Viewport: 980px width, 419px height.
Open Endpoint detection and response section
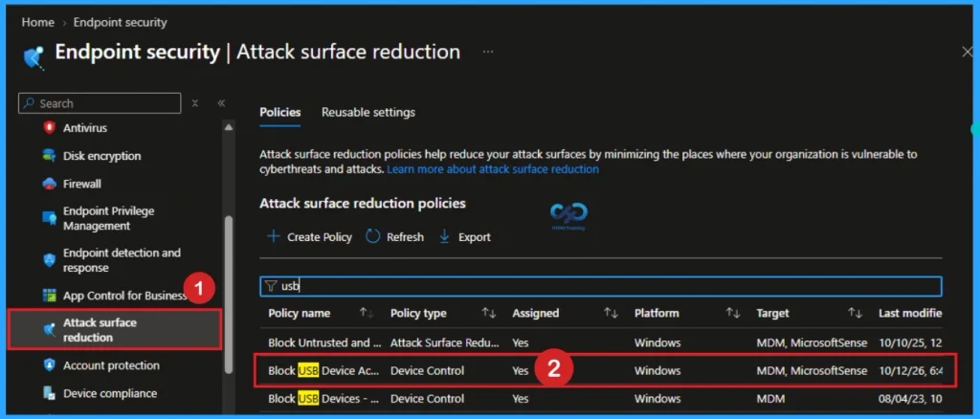pyautogui.click(x=122, y=260)
